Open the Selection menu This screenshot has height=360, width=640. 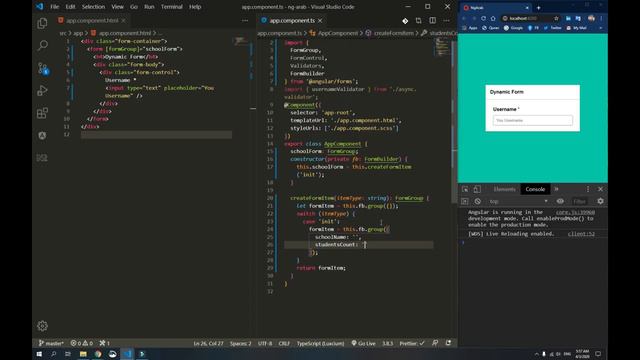(x=93, y=7)
